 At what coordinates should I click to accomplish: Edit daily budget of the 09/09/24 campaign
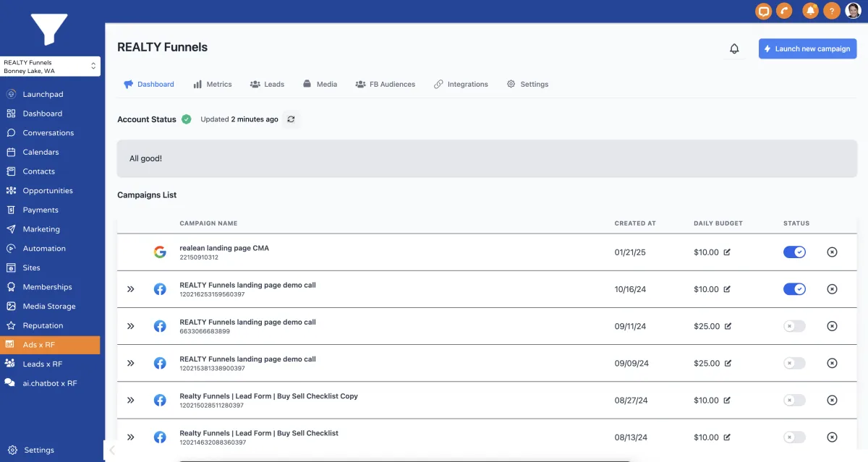[x=728, y=363]
